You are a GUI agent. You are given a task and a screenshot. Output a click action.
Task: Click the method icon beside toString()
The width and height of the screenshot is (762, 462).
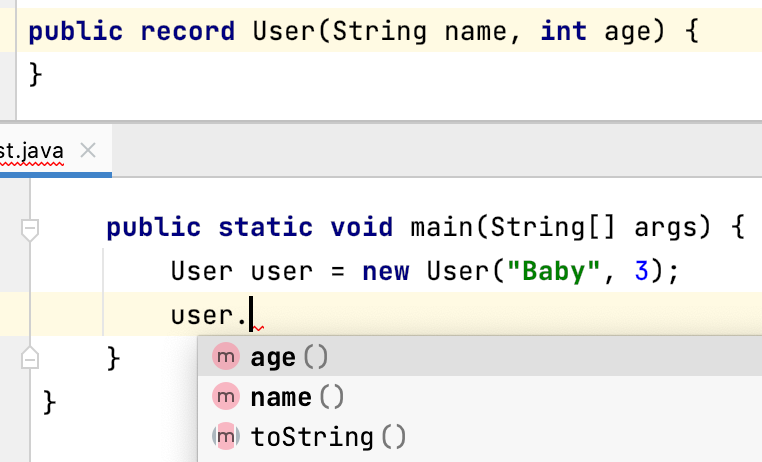coord(227,437)
